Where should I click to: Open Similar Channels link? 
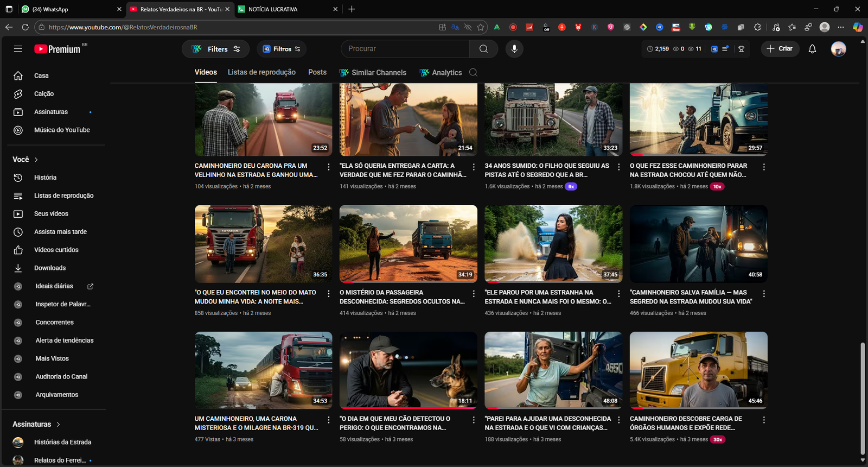tap(379, 73)
